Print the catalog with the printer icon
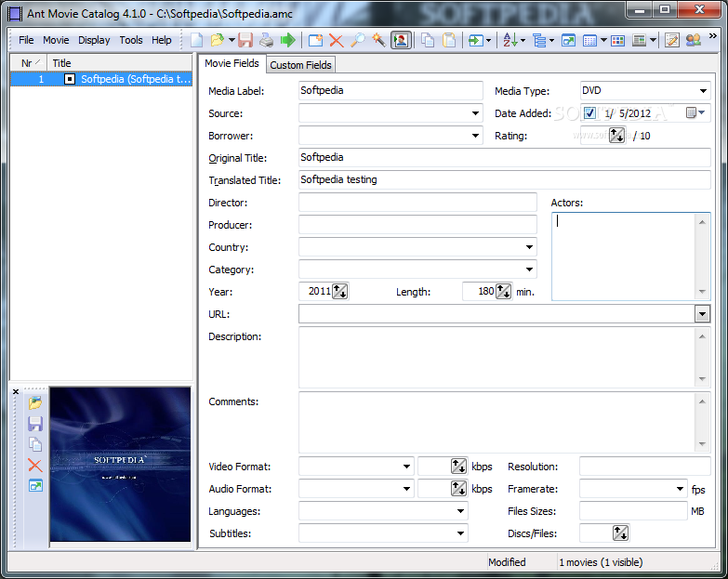Screen dimensions: 728x579 [266, 40]
